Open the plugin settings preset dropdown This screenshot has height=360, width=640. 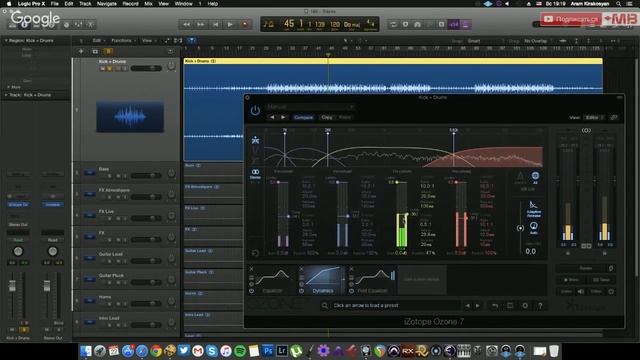coord(310,107)
